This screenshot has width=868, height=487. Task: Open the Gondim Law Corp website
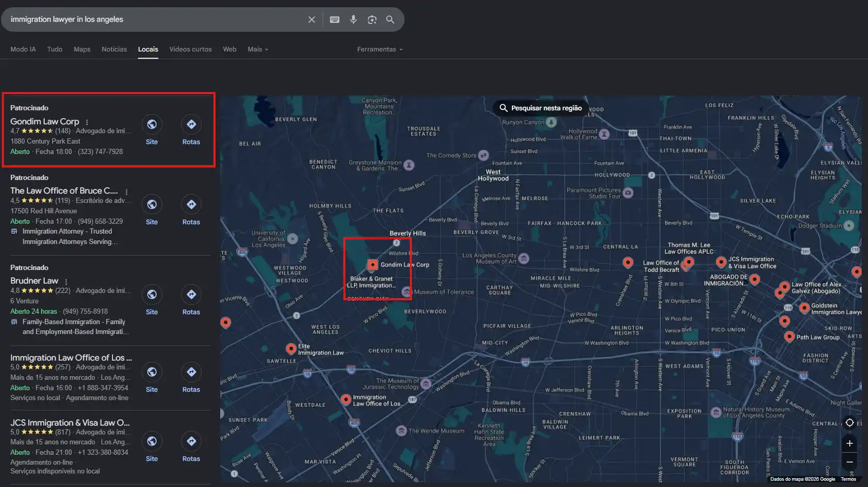click(152, 131)
